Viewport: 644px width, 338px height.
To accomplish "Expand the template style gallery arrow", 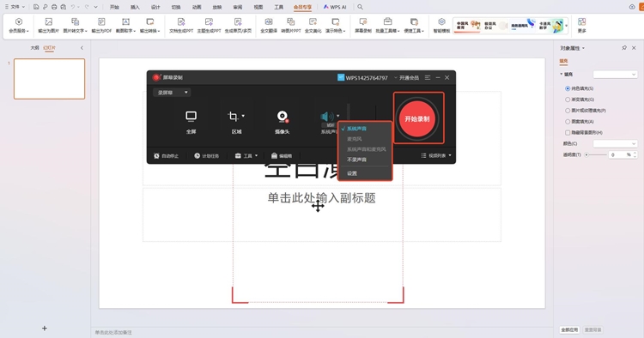I will click(x=567, y=26).
